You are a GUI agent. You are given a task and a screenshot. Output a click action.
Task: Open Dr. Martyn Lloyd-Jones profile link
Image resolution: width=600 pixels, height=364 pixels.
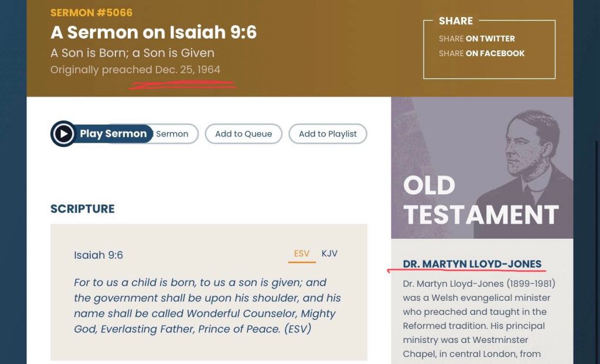[x=472, y=264]
